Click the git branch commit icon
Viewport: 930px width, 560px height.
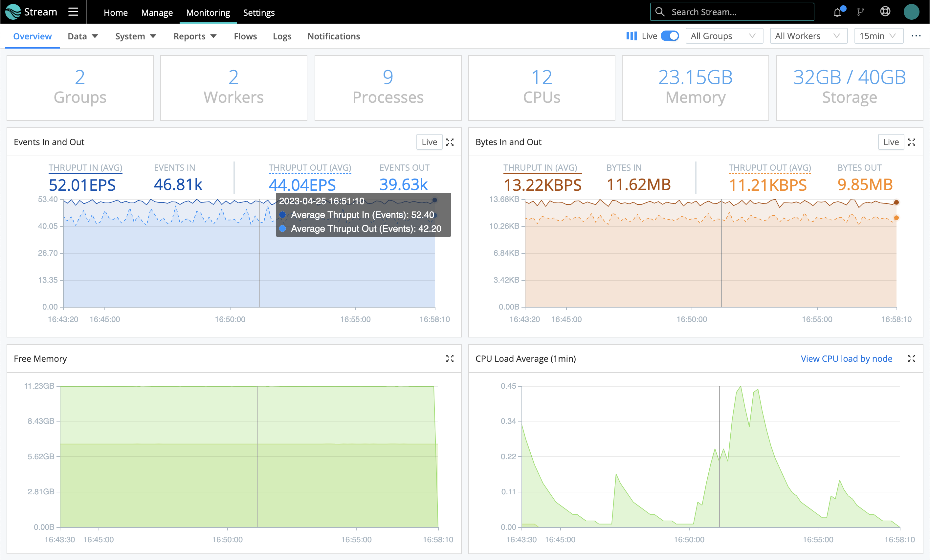pyautogui.click(x=861, y=12)
